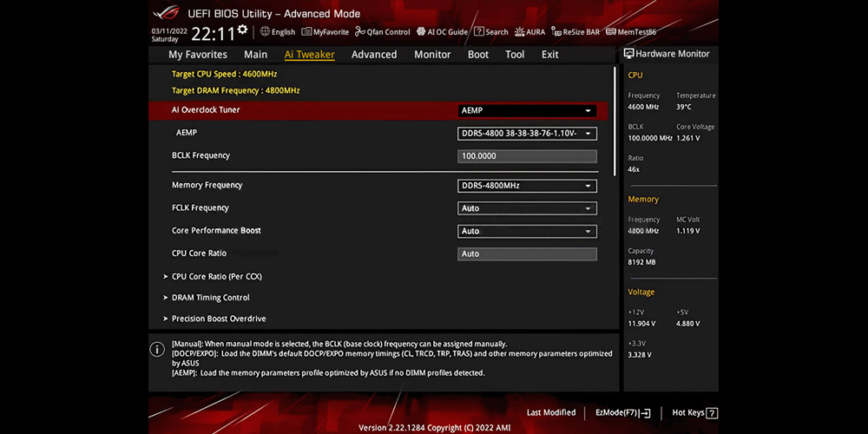Expand CPU Core Ratio (Per CCX)
This screenshot has height=434, width=868.
pyautogui.click(x=216, y=276)
